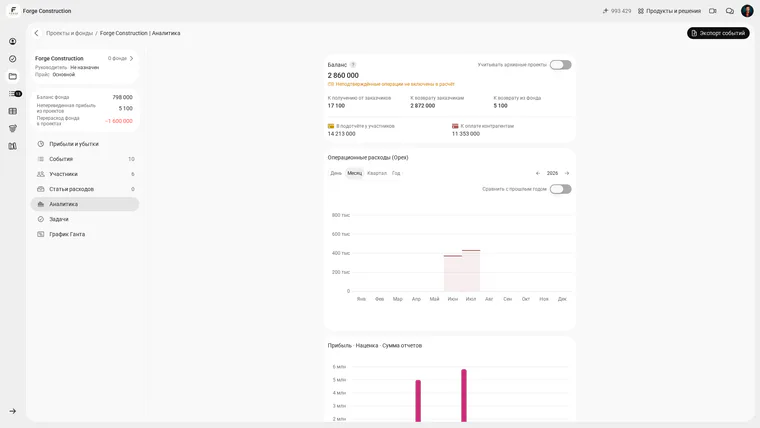The width and height of the screenshot is (760, 428).
Task: Click the taller pink bar in profit chart
Action: 464,396
